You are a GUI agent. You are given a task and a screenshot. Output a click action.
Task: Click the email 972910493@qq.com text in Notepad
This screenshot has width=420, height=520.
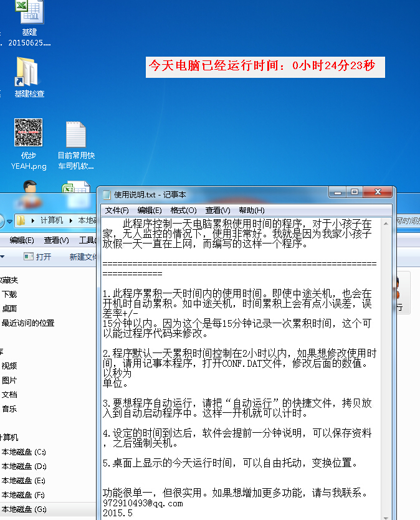tap(143, 503)
